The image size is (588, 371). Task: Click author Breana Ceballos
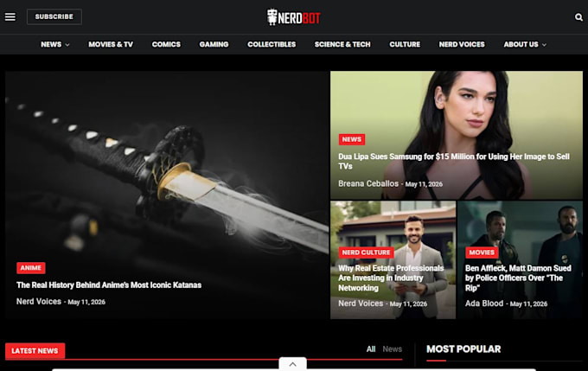pyautogui.click(x=368, y=183)
